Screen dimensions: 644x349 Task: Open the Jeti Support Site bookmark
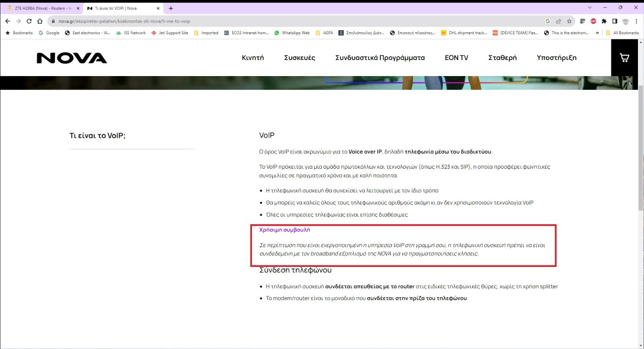[x=170, y=33]
